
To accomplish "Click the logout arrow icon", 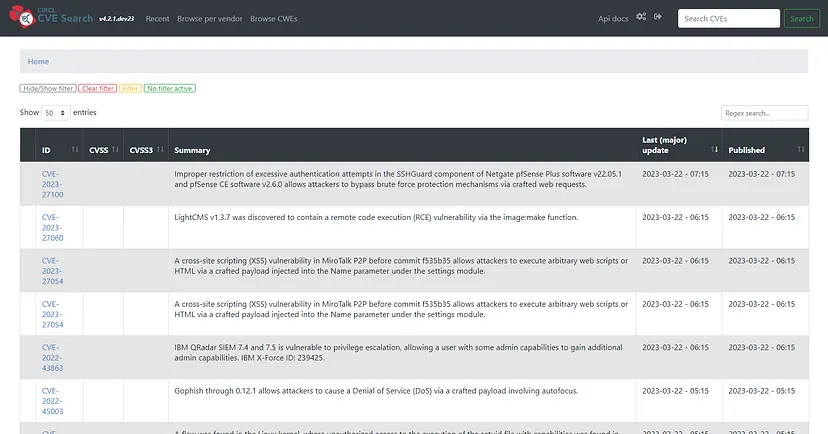I will (x=658, y=17).
